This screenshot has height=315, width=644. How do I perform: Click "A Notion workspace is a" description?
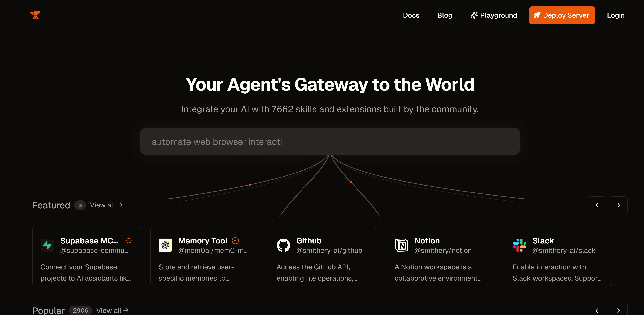click(438, 273)
